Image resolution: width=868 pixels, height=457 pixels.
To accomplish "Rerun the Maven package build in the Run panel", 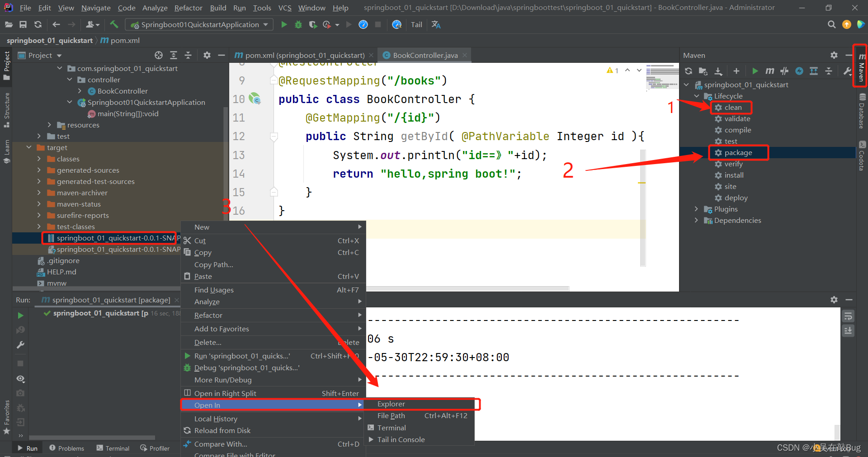I will [x=20, y=316].
